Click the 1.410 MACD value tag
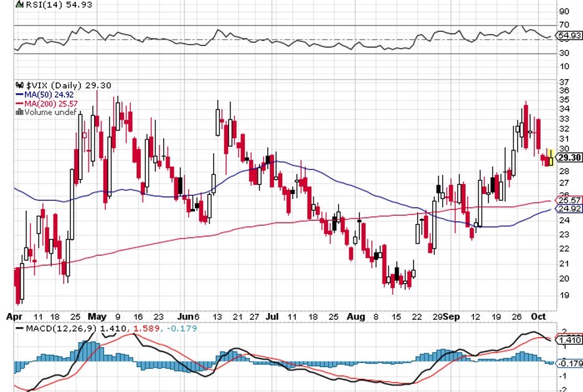Image resolution: width=583 pixels, height=392 pixels. tap(569, 340)
